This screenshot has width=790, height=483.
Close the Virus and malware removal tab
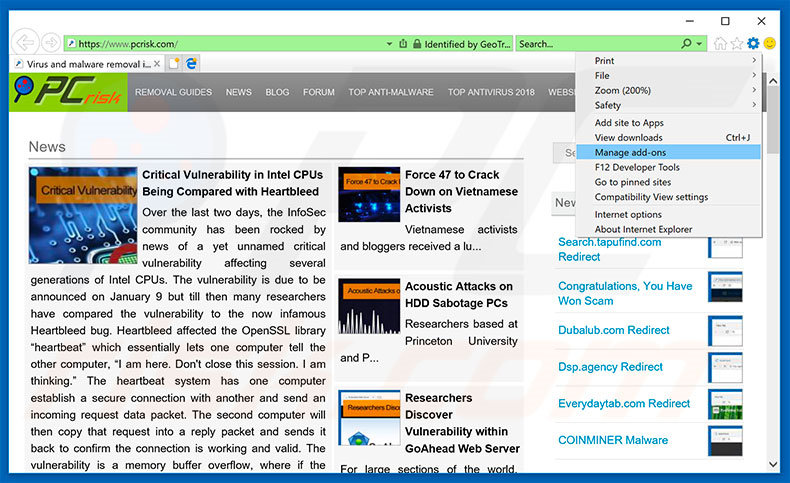point(157,64)
